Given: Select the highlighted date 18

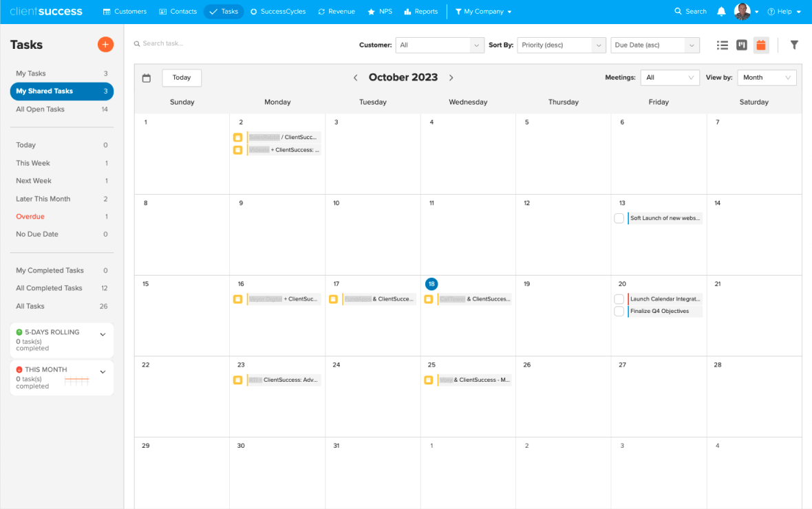Looking at the screenshot, I should click(x=431, y=284).
